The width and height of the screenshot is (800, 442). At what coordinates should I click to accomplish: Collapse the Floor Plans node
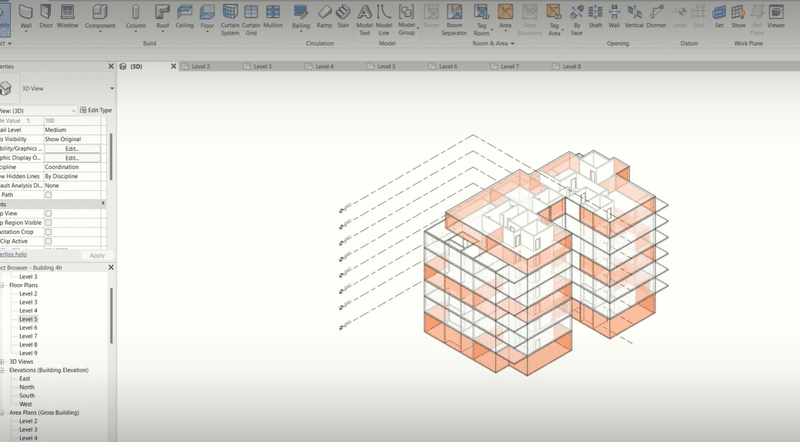tap(2, 285)
